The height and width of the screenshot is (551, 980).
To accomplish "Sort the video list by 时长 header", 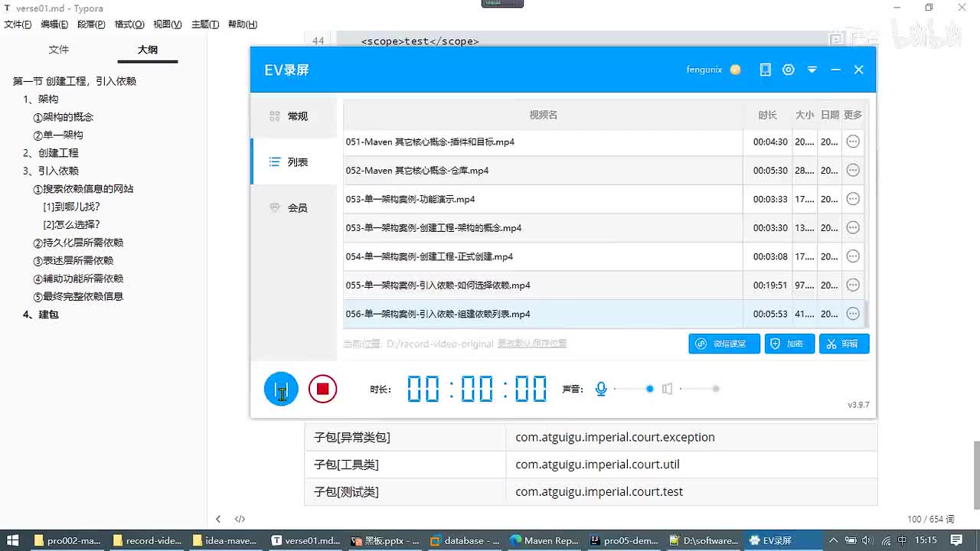I will coord(767,115).
